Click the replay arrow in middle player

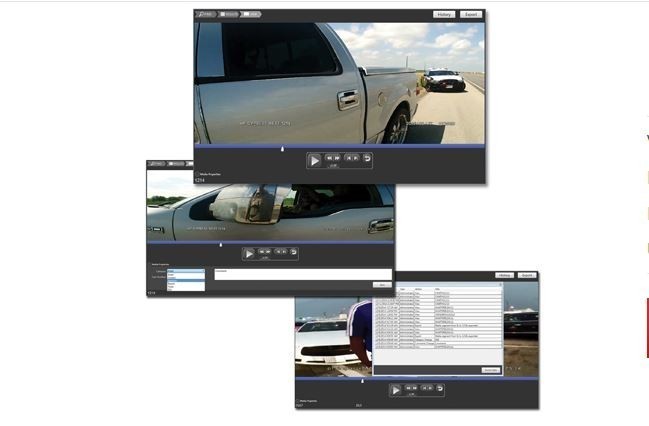[x=293, y=252]
